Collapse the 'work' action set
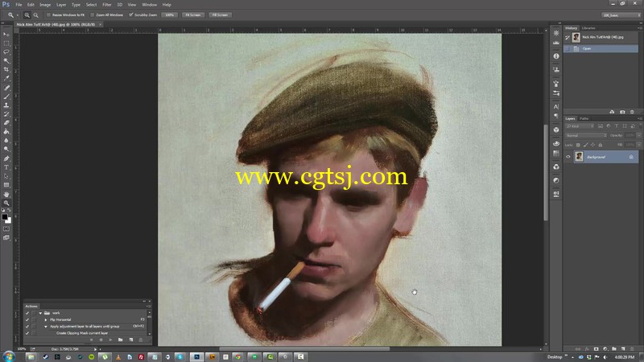This screenshot has width=644, height=362. pyautogui.click(x=41, y=313)
